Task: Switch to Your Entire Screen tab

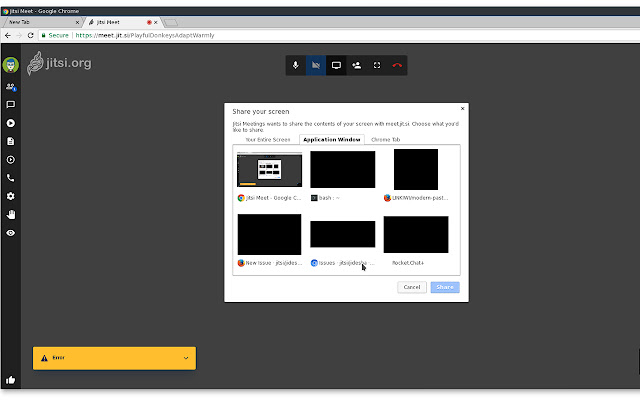Action: click(268, 140)
